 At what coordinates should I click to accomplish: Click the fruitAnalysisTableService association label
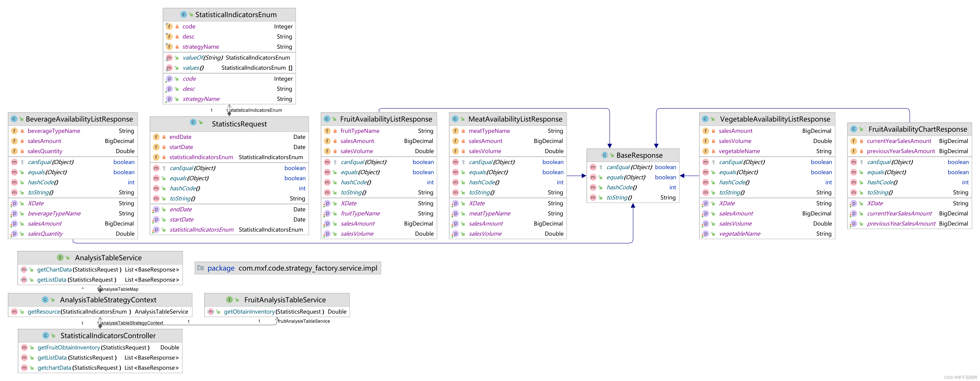coord(304,321)
